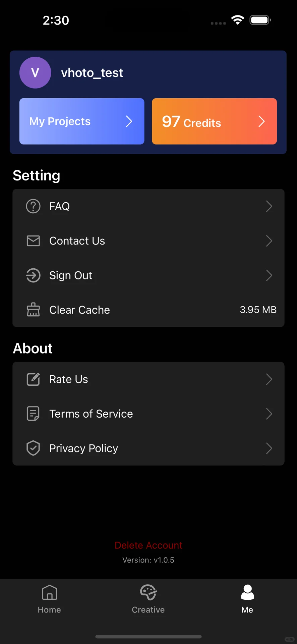Expand the FAQ row chevron
Image resolution: width=297 pixels, height=644 pixels.
[269, 206]
